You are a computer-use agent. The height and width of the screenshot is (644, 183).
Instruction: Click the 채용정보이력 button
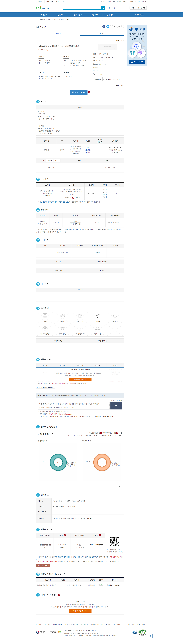click(x=98, y=79)
